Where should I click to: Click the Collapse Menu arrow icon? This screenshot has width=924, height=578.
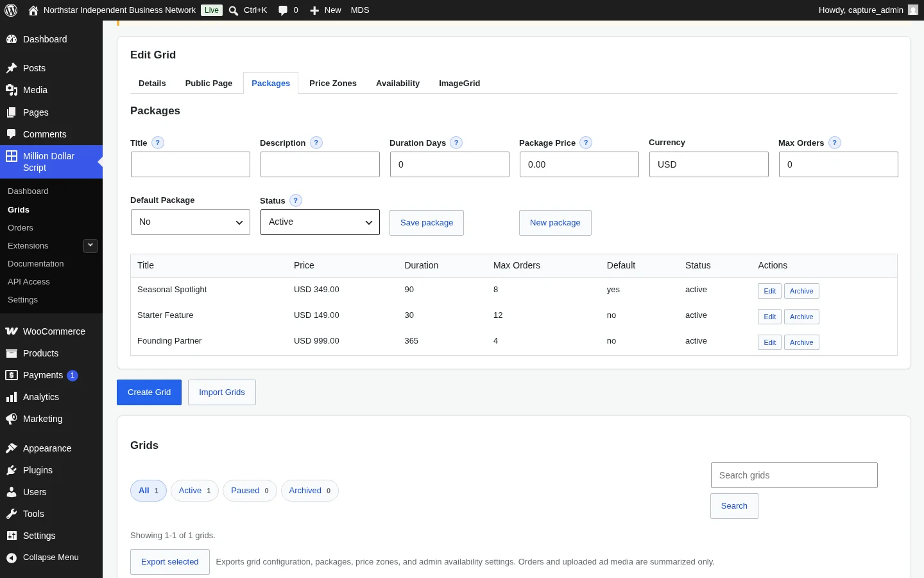(x=12, y=557)
